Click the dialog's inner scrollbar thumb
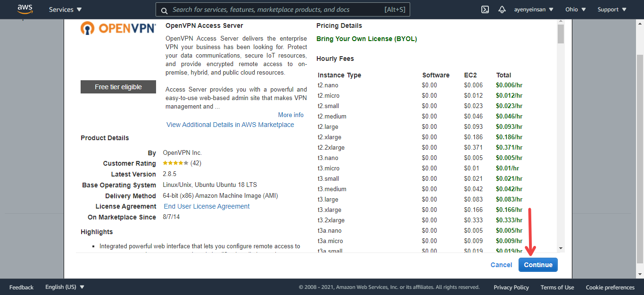This screenshot has width=644, height=295. click(561, 34)
